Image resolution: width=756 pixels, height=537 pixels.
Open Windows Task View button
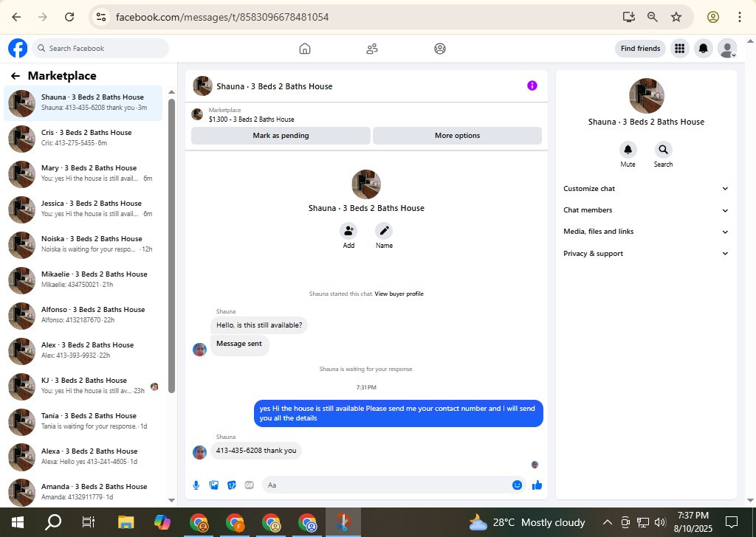(89, 522)
